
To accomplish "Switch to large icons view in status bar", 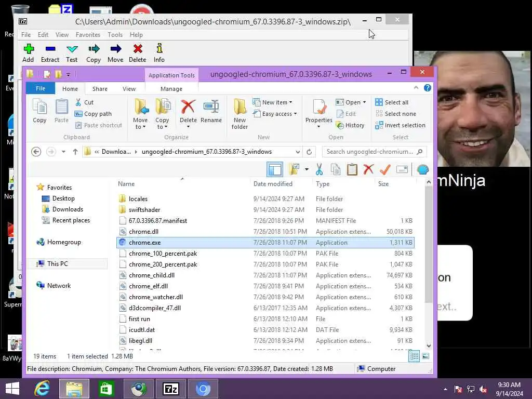I will pos(425,356).
